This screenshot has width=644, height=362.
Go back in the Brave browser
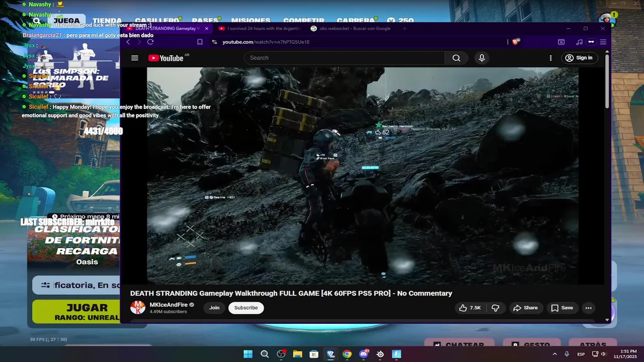click(128, 42)
